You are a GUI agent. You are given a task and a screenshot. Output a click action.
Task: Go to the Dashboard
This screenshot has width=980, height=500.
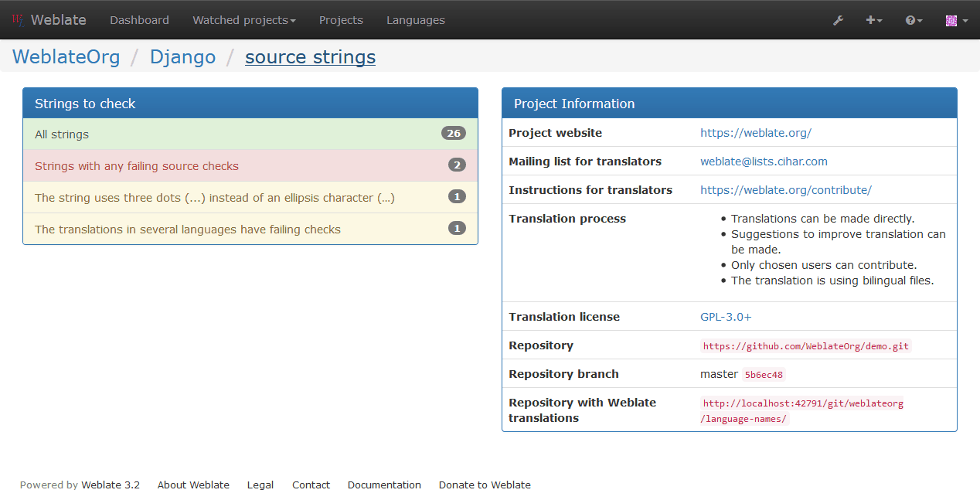pyautogui.click(x=139, y=20)
